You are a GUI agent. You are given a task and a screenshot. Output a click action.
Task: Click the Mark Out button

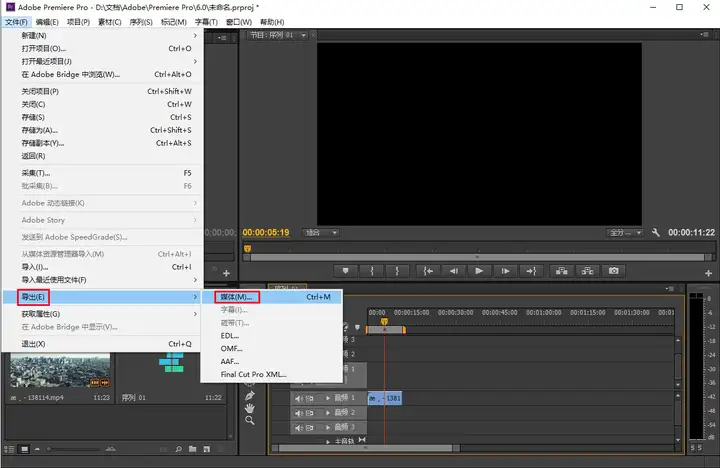[397, 271]
